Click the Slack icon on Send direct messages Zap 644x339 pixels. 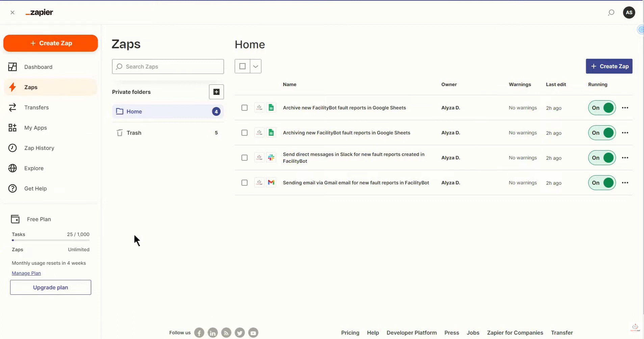[271, 158]
